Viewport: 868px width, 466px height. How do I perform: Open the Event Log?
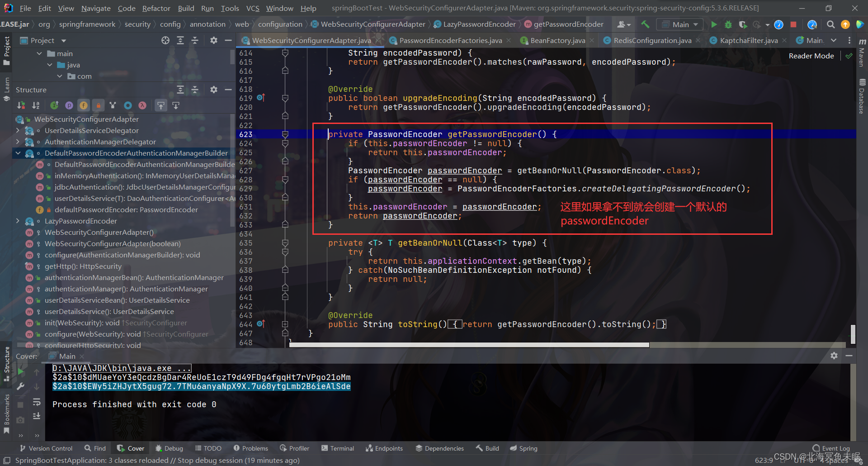point(831,448)
